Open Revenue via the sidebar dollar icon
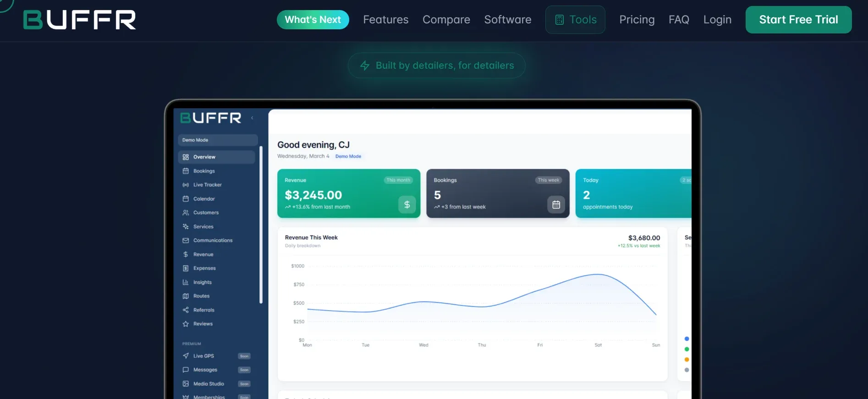 coord(186,254)
